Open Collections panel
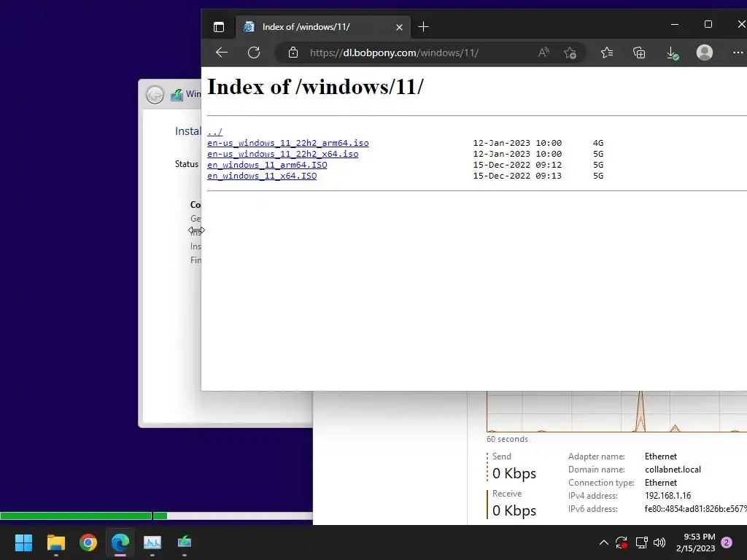Viewport: 747px width, 560px height. [639, 52]
